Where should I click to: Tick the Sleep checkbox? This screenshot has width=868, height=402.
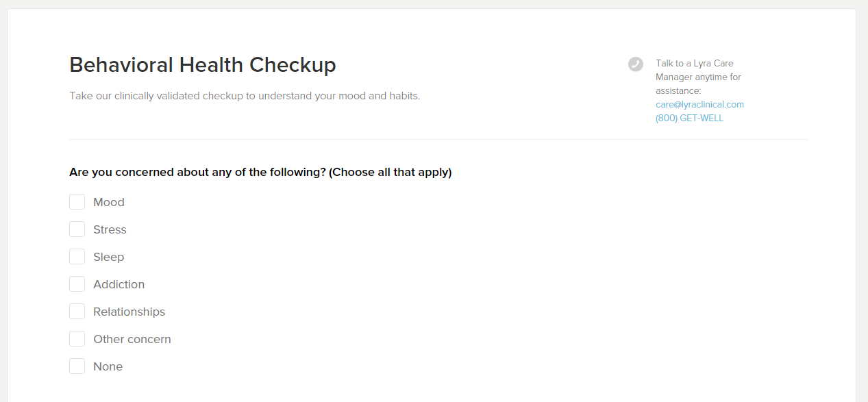[x=77, y=257]
